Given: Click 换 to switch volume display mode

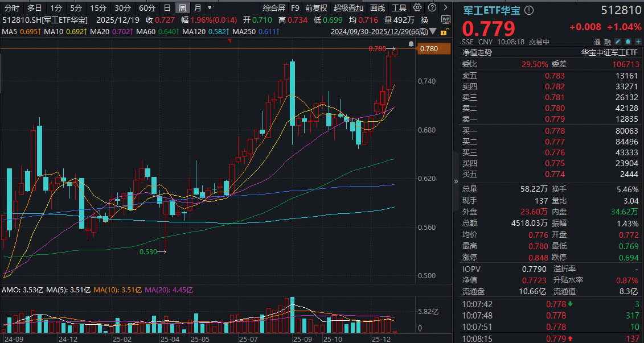Looking at the screenshot, I should click(x=425, y=20).
